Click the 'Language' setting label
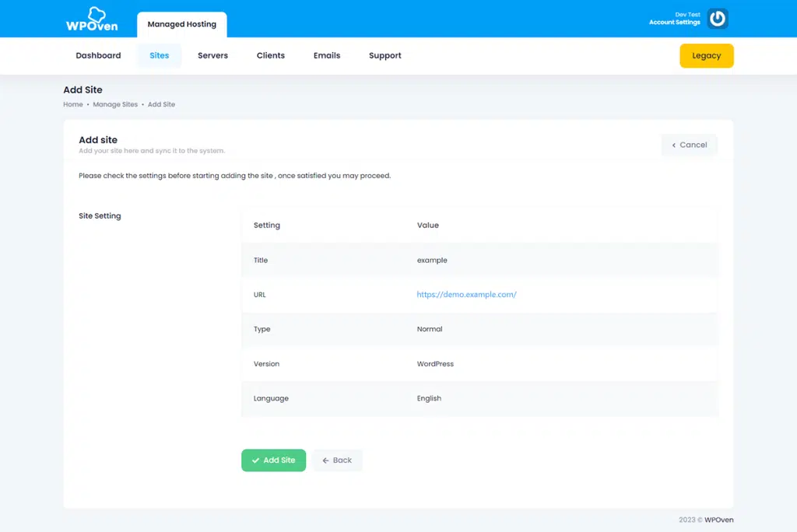 pyautogui.click(x=271, y=398)
